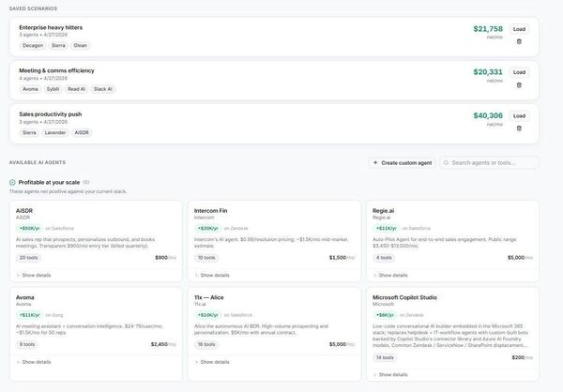
Task: Load the Enterprise heavy hitters scenario
Action: click(x=519, y=29)
